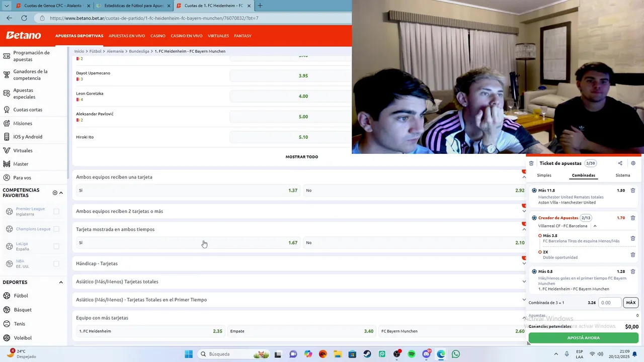Open Casino en Vivo nav item
The height and width of the screenshot is (362, 644).
[187, 36]
